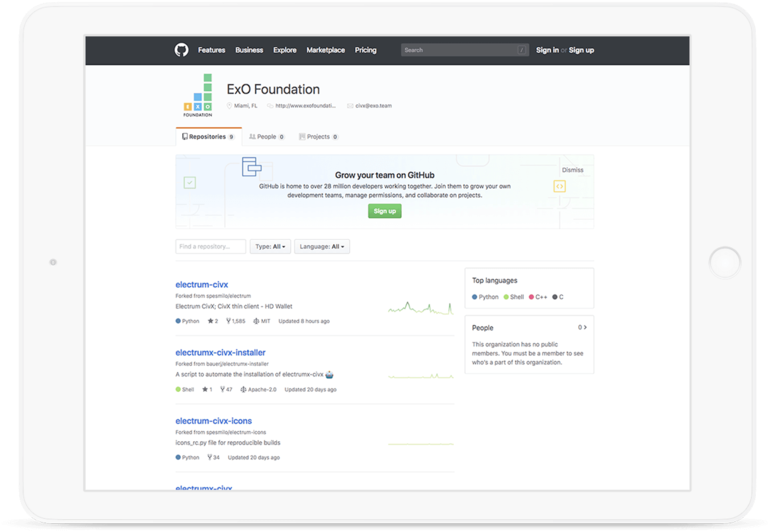Filter by C++ in Top languages
This screenshot has width=768, height=531.
click(538, 297)
